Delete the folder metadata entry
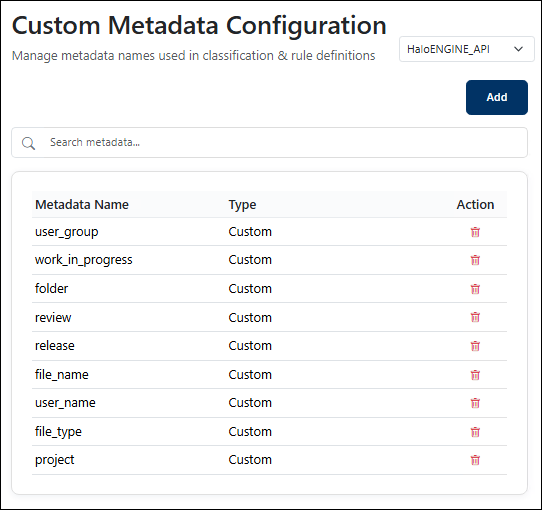The image size is (542, 510). (475, 289)
